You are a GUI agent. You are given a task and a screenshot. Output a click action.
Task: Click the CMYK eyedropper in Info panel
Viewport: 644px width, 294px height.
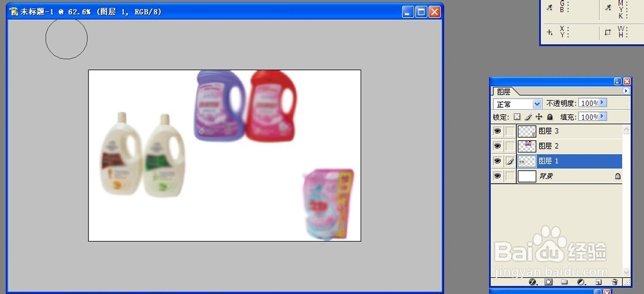[609, 7]
